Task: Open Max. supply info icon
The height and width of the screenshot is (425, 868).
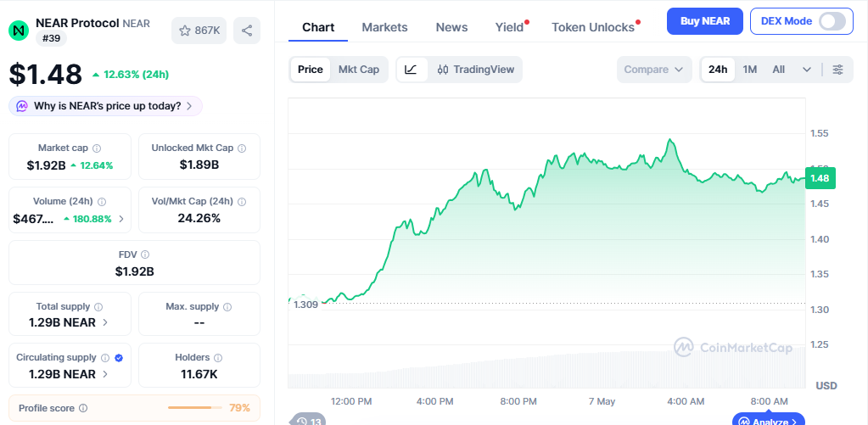Action: pyautogui.click(x=227, y=306)
